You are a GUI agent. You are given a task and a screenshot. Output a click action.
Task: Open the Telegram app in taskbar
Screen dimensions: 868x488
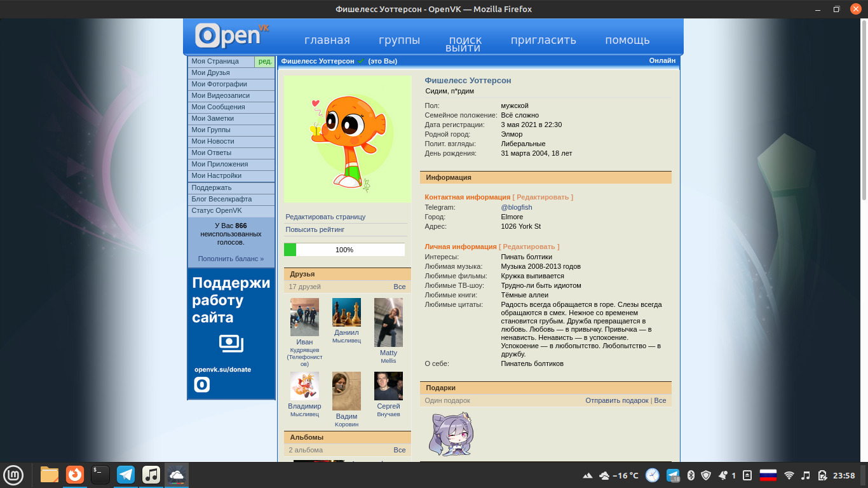pyautogui.click(x=126, y=475)
